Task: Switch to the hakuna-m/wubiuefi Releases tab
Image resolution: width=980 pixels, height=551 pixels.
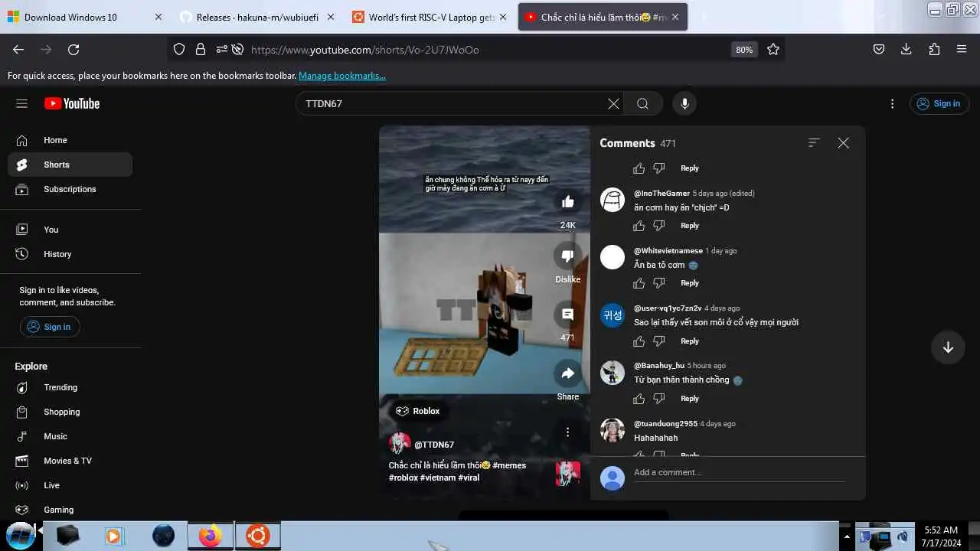Action: 256,17
